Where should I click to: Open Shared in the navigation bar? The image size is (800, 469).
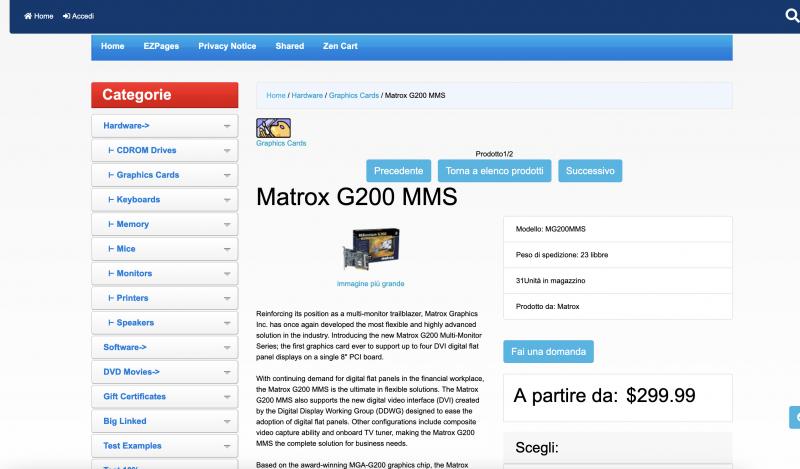pos(290,46)
